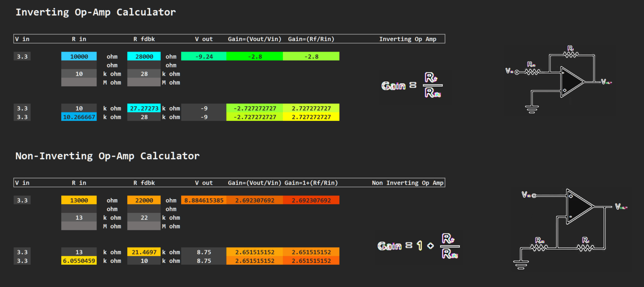Click the 13 k ohm R in beside 21.4697

(79, 252)
